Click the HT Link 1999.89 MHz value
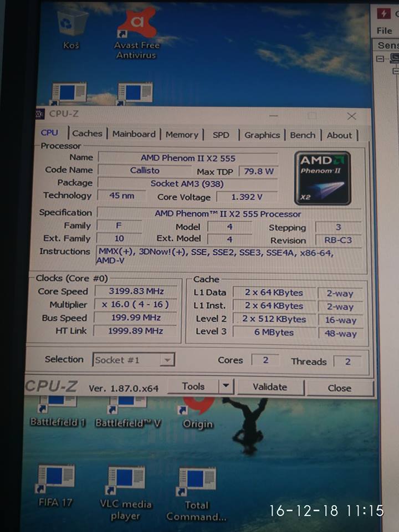This screenshot has width=399, height=532. 135,331
